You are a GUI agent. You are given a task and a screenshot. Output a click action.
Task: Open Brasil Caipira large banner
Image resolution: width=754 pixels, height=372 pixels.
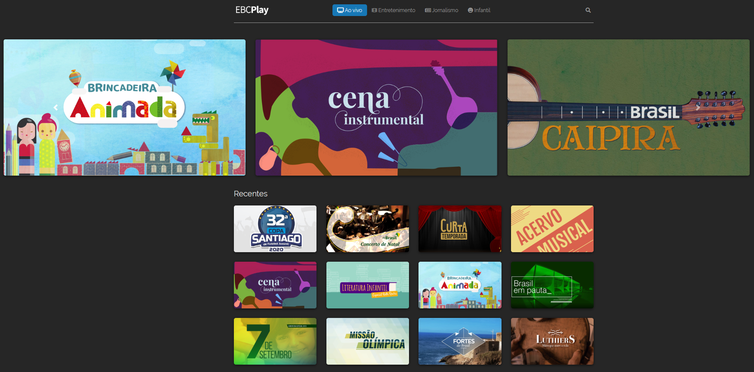pyautogui.click(x=628, y=108)
